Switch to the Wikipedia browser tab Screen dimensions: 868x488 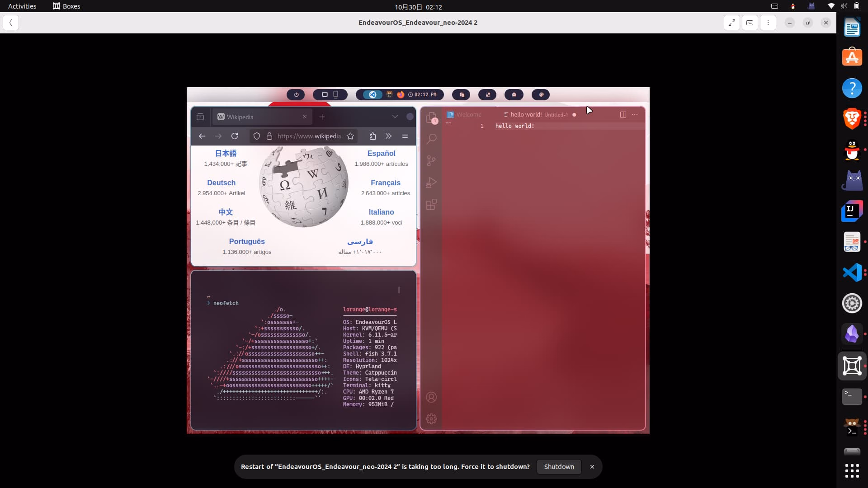coord(262,117)
